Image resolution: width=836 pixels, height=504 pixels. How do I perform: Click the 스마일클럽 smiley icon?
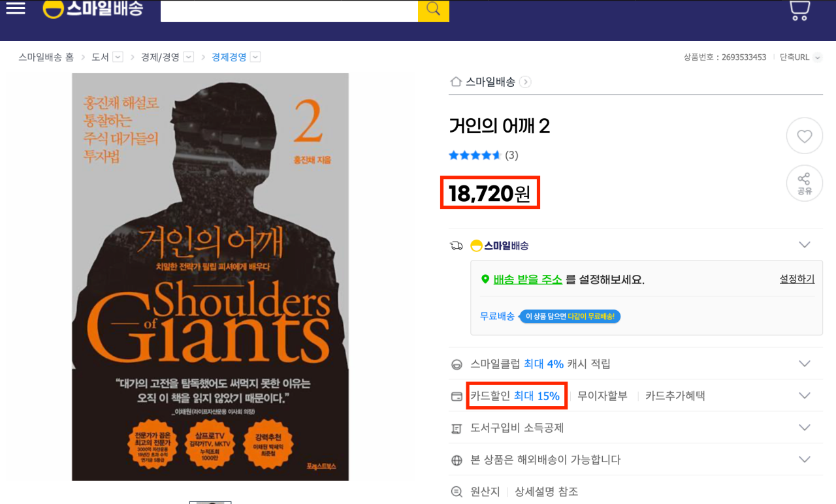point(457,364)
